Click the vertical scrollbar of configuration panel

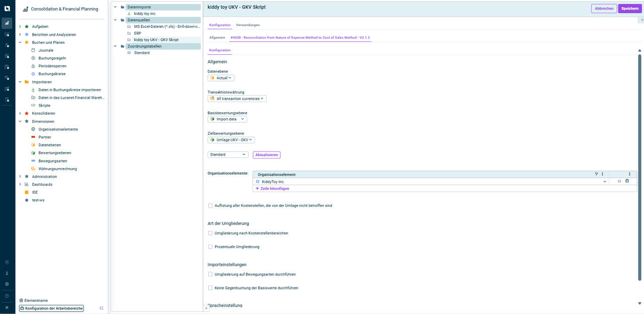click(x=639, y=166)
